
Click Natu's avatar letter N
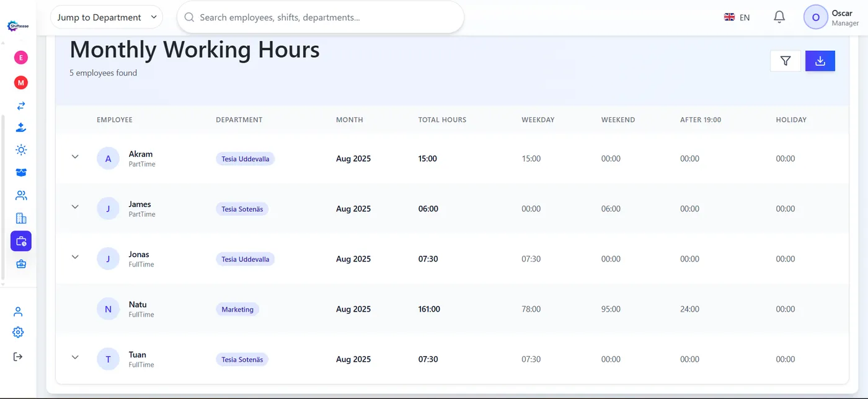pyautogui.click(x=108, y=309)
